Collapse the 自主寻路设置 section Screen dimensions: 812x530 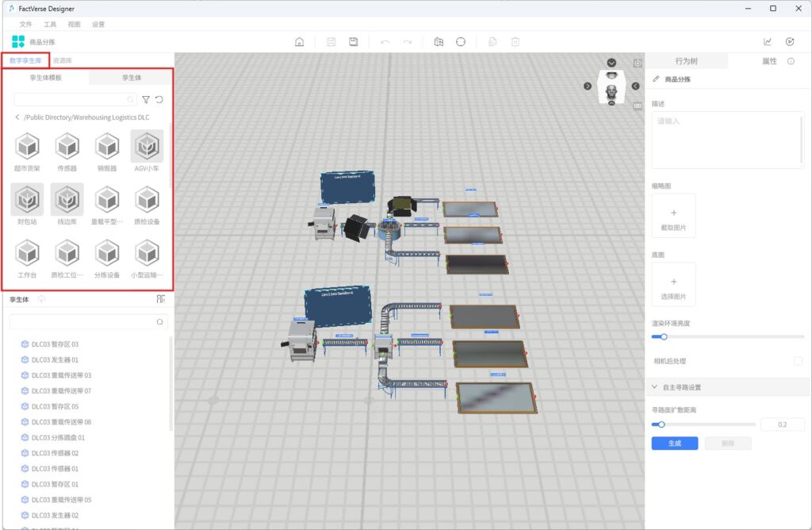click(655, 387)
